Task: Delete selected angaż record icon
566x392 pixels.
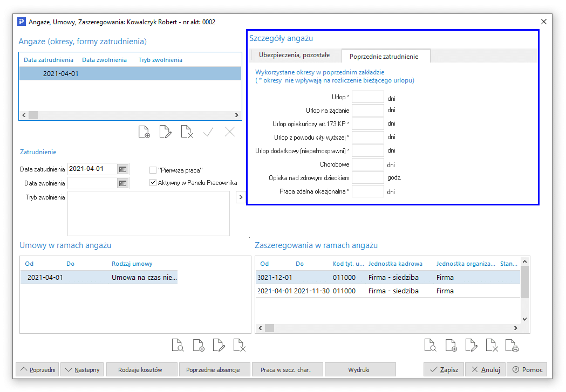Action: tap(187, 132)
